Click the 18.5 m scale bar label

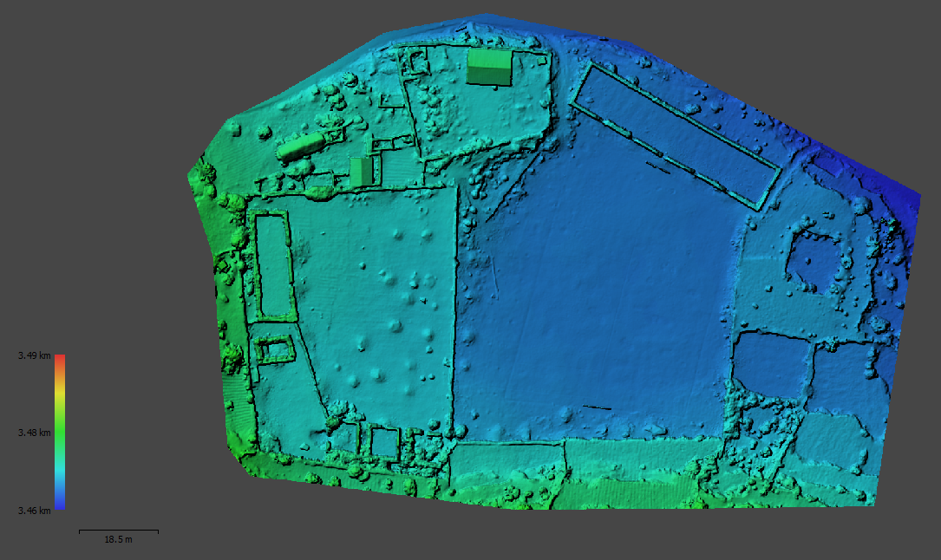point(118,539)
